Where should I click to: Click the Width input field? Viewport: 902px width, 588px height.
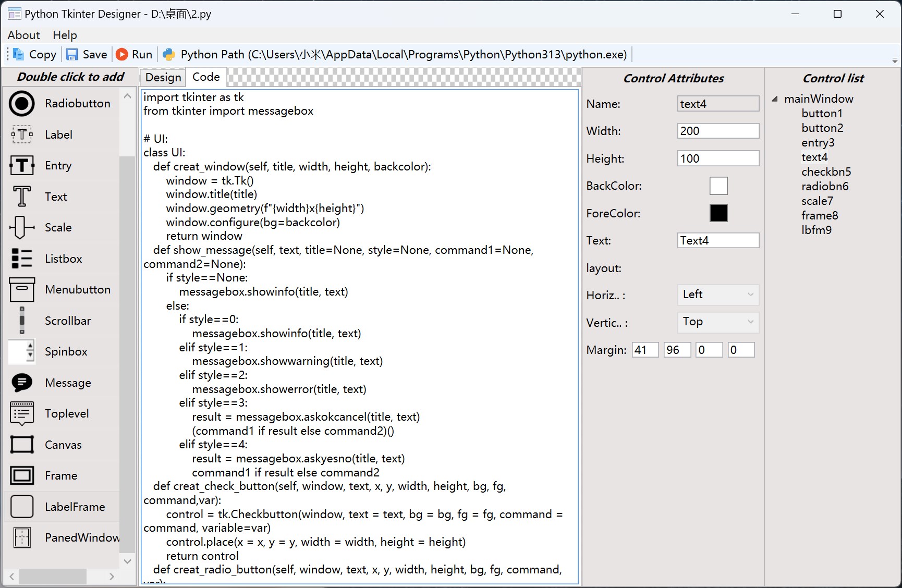pos(718,131)
